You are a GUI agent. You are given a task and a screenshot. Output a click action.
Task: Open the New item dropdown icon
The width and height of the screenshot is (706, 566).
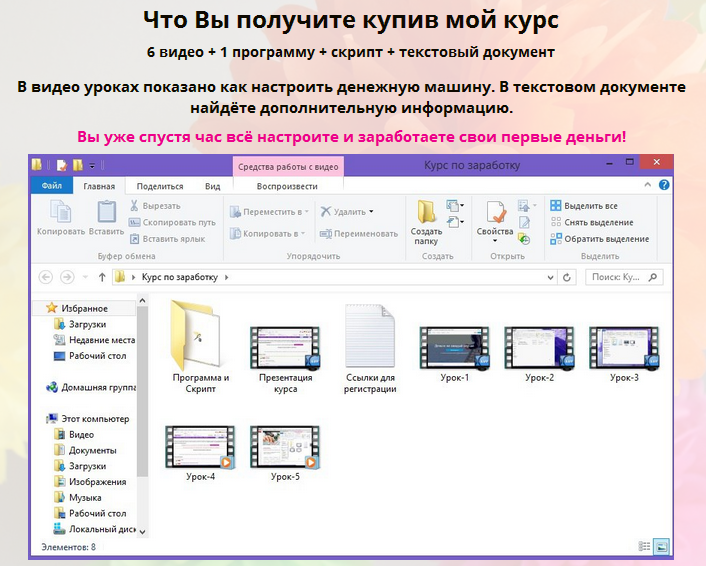coord(455,206)
